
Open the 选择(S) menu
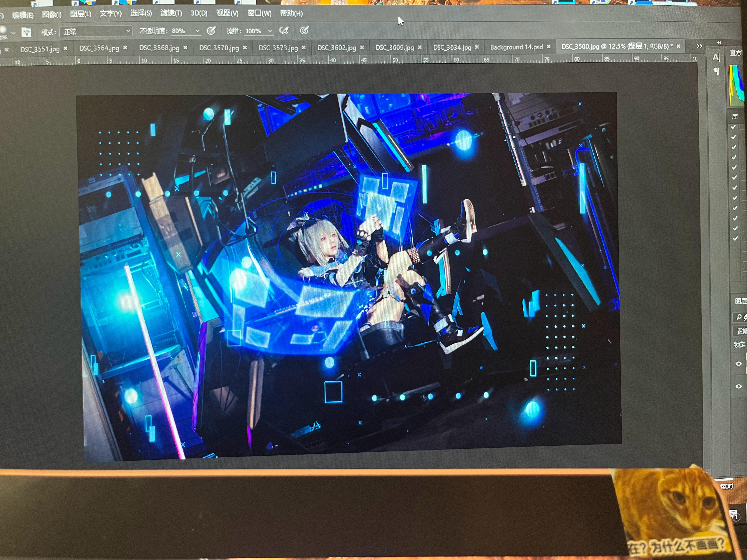[x=141, y=14]
